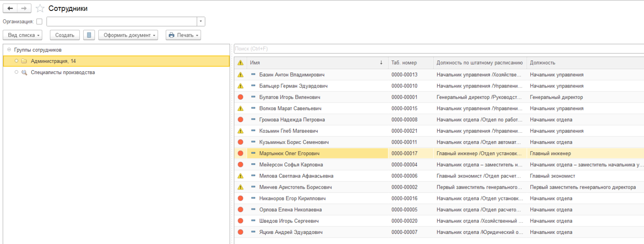Click the warning icon in column header
The image size is (644, 244).
[240, 63]
